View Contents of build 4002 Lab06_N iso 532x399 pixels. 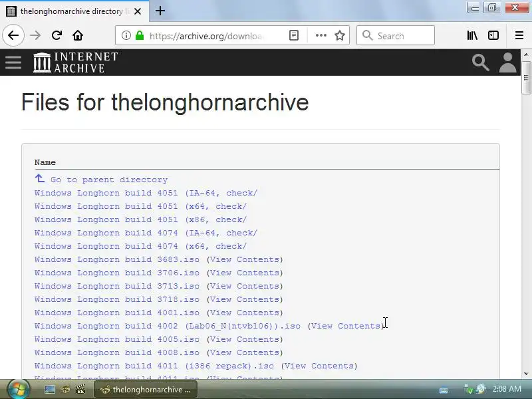coord(346,326)
